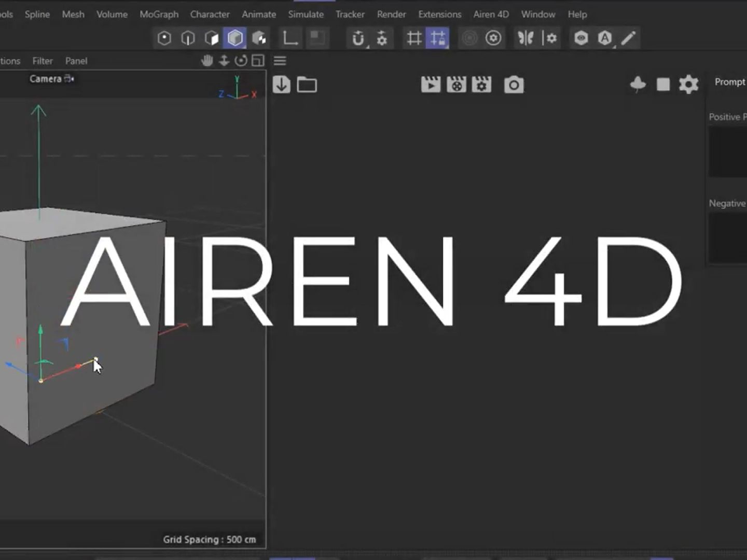Viewport: 747px width, 560px height.
Task: Open the Animate menu
Action: pos(259,15)
